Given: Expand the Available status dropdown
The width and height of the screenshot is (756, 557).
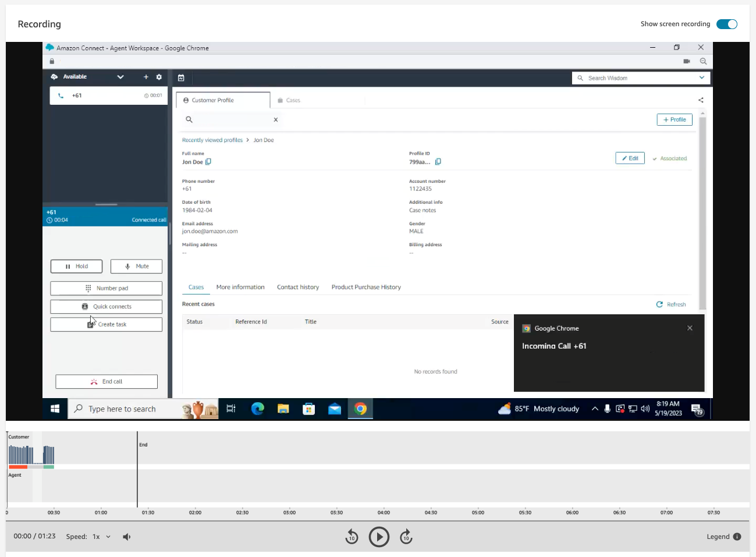Looking at the screenshot, I should pyautogui.click(x=120, y=77).
